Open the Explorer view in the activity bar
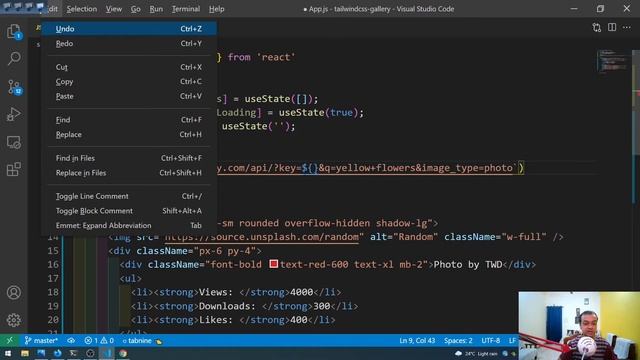Viewport: 640px width, 360px height. (13, 31)
